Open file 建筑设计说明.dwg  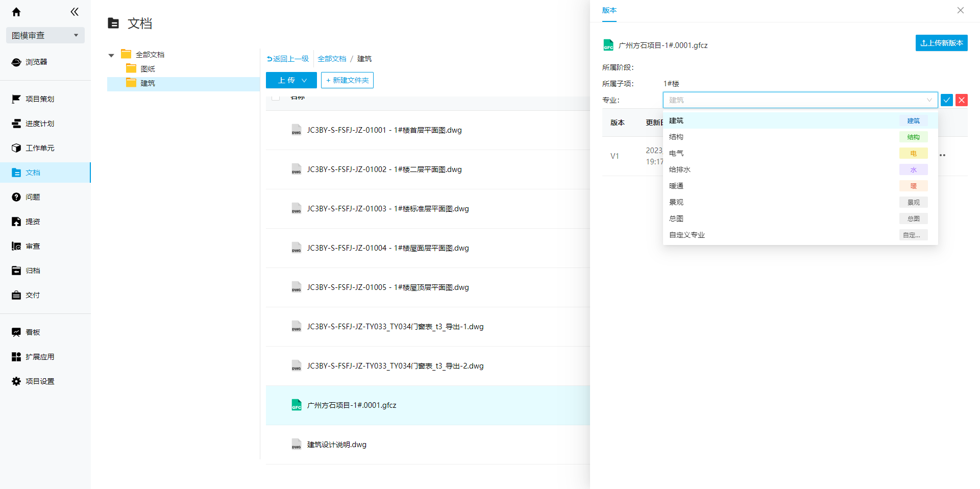click(337, 445)
